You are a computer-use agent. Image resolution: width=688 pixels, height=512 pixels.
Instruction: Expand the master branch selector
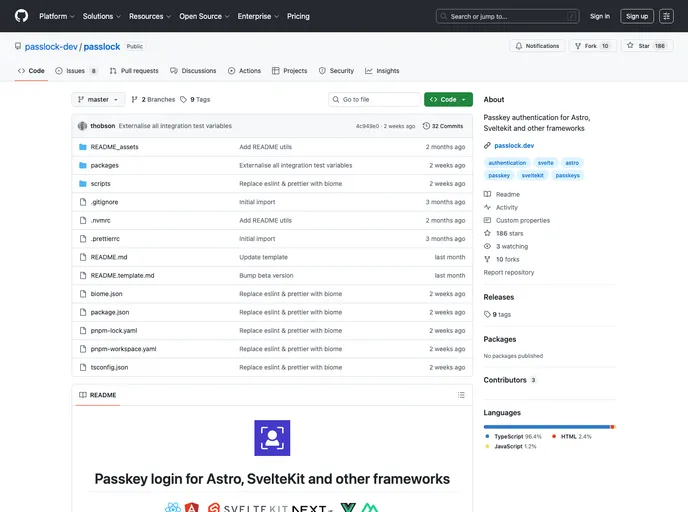coord(99,100)
